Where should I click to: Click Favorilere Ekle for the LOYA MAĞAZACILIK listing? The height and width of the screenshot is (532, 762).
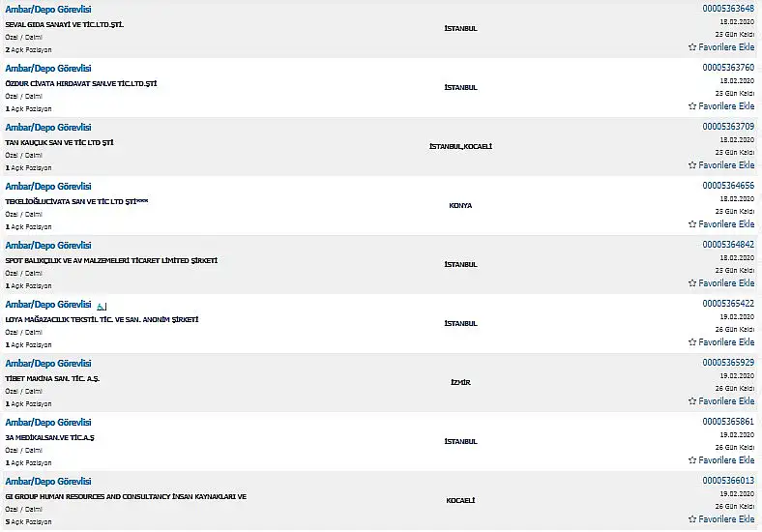[721, 342]
